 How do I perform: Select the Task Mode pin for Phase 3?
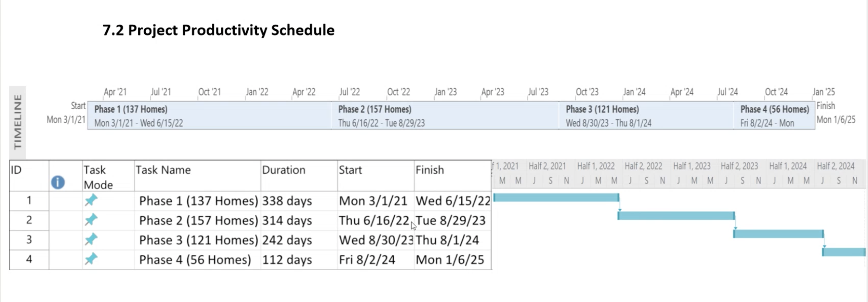(91, 239)
